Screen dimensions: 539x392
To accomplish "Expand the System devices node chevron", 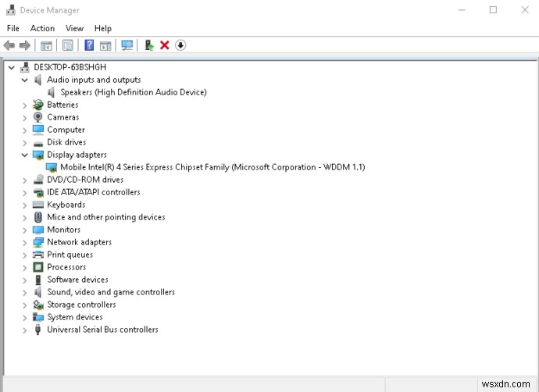I will [25, 318].
